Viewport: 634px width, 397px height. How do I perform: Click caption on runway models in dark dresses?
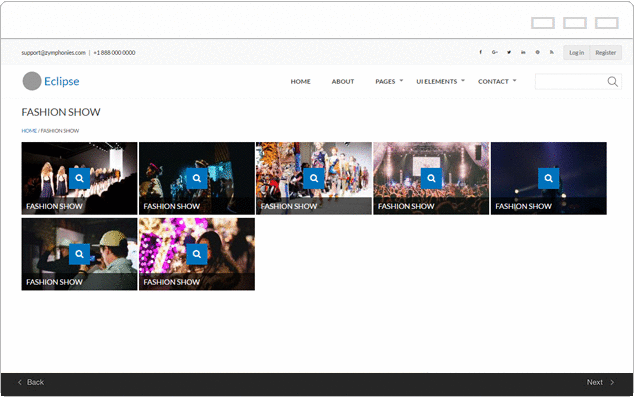(54, 206)
